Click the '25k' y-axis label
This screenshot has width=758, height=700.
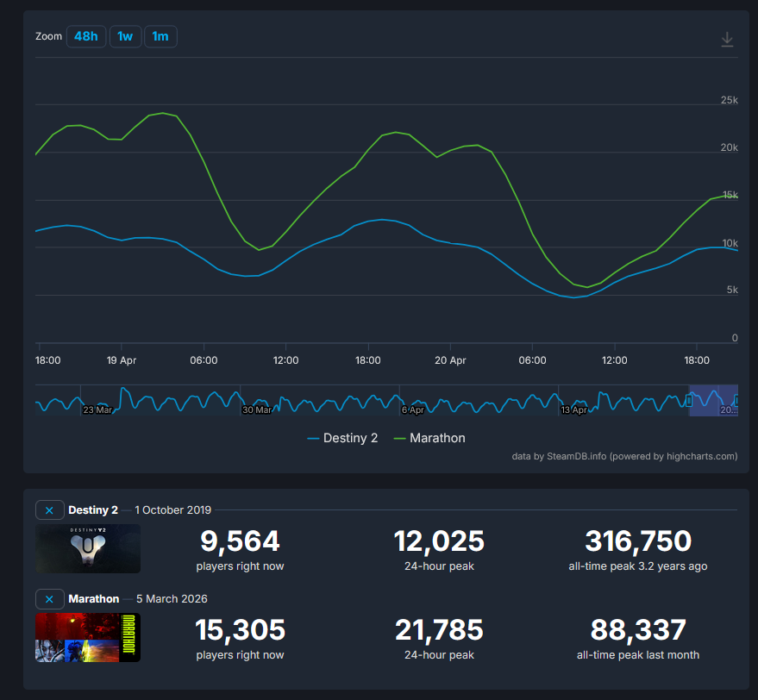pos(729,100)
